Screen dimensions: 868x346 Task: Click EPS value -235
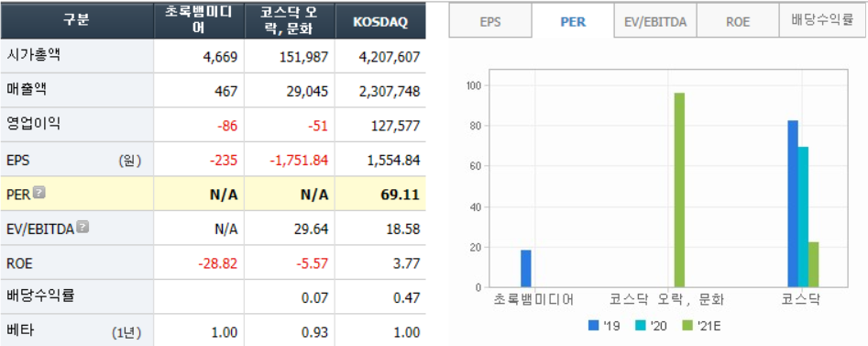click(224, 161)
